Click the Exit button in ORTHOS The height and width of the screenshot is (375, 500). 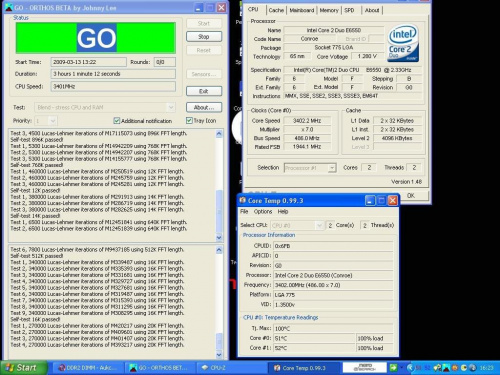(204, 91)
